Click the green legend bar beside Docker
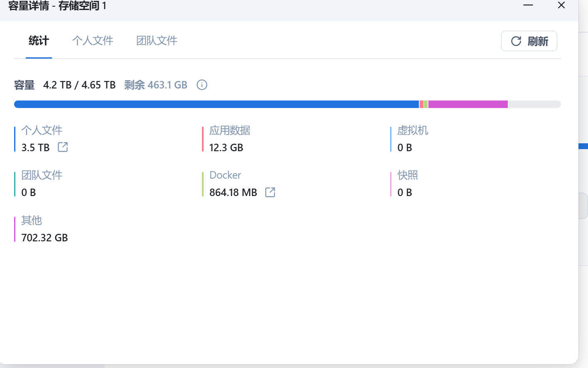588x368 pixels. (x=203, y=184)
